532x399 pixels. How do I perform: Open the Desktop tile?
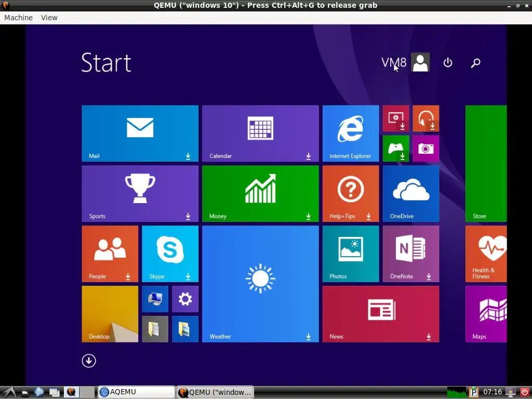point(110,314)
